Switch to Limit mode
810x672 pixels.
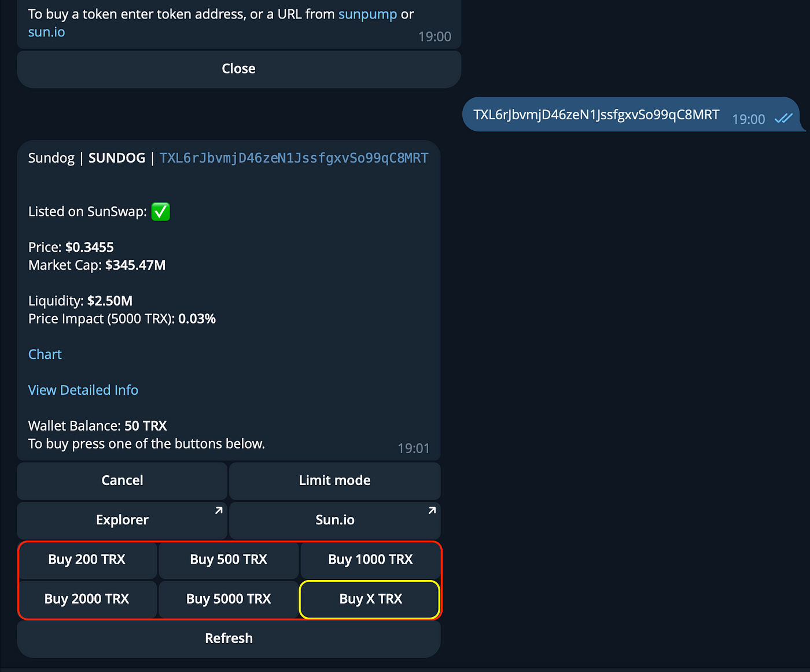334,480
